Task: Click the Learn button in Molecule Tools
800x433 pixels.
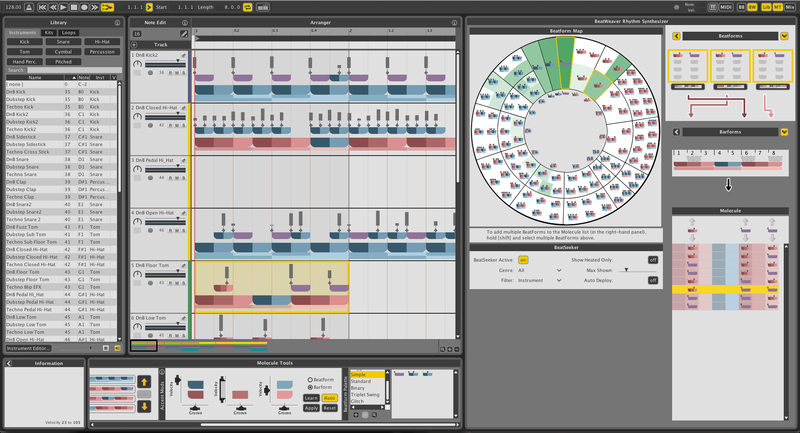Action: click(311, 398)
